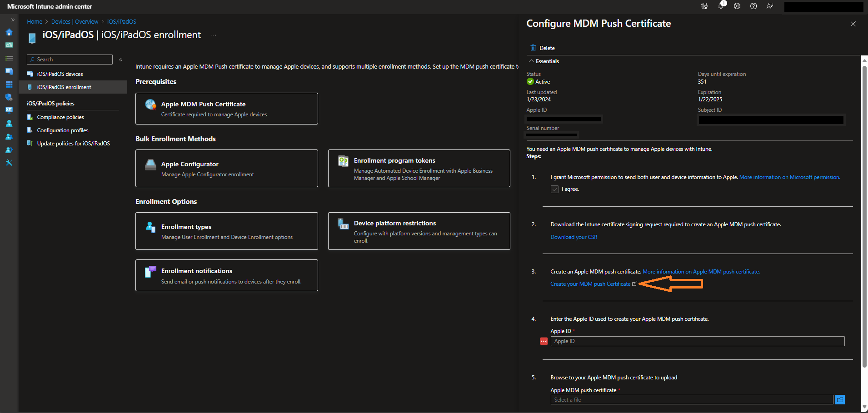Open Compliance policies in the left menu
The width and height of the screenshot is (868, 413).
pos(60,117)
